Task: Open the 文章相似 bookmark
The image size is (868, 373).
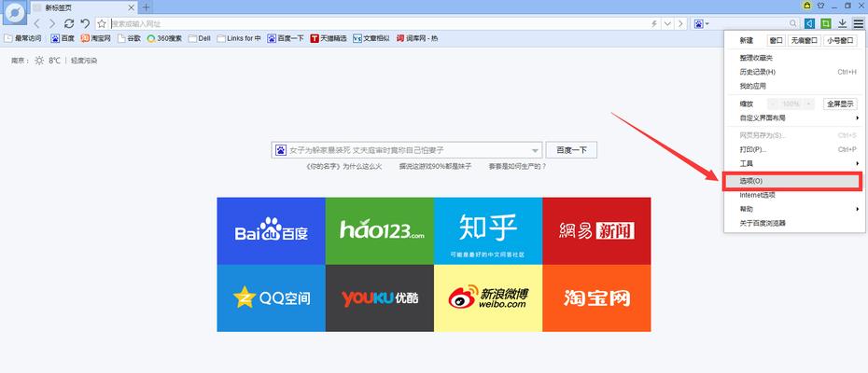Action: (x=371, y=39)
